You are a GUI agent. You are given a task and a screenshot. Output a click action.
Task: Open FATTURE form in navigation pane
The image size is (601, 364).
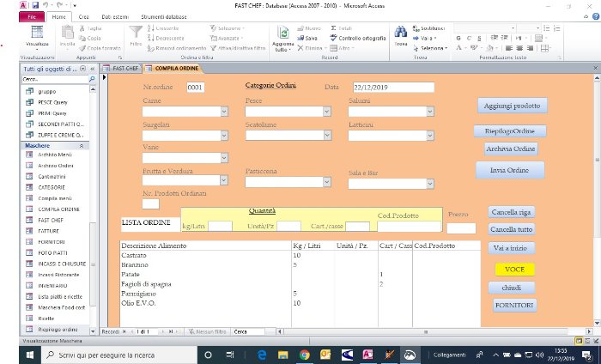49,231
